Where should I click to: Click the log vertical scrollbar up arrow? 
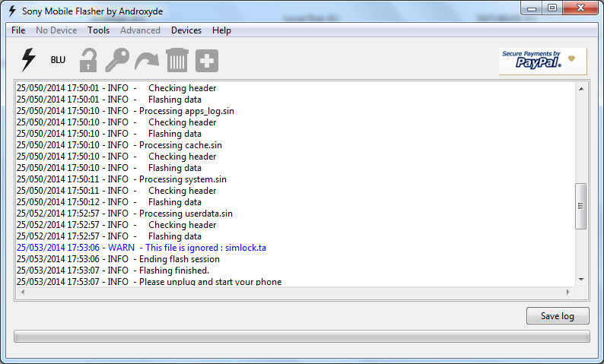point(581,89)
